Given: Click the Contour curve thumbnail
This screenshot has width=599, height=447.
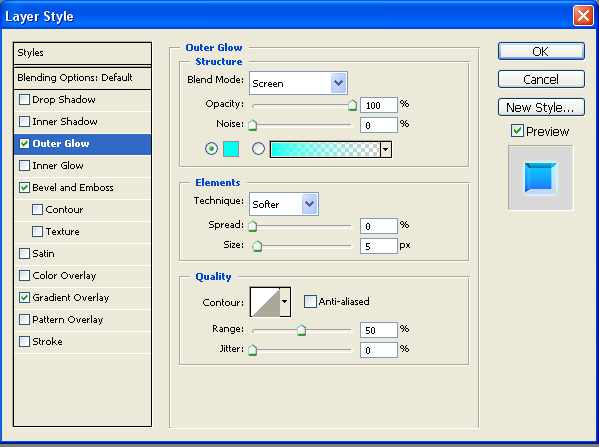Looking at the screenshot, I should tap(265, 302).
